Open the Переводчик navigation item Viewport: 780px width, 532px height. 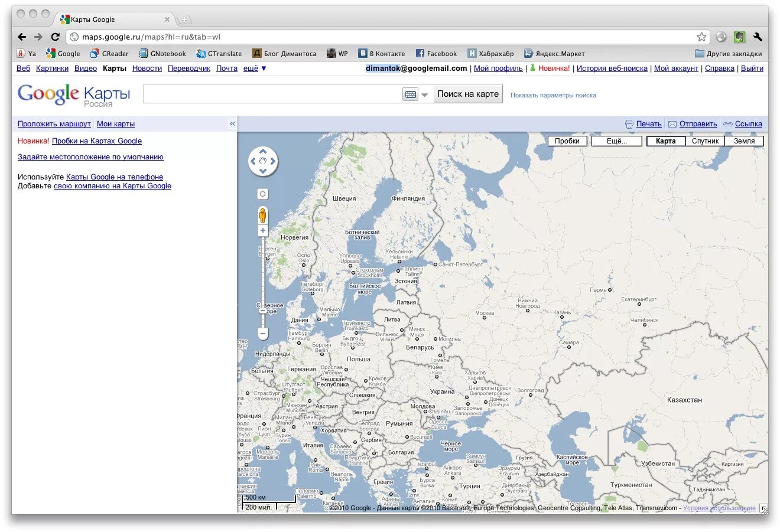(189, 68)
